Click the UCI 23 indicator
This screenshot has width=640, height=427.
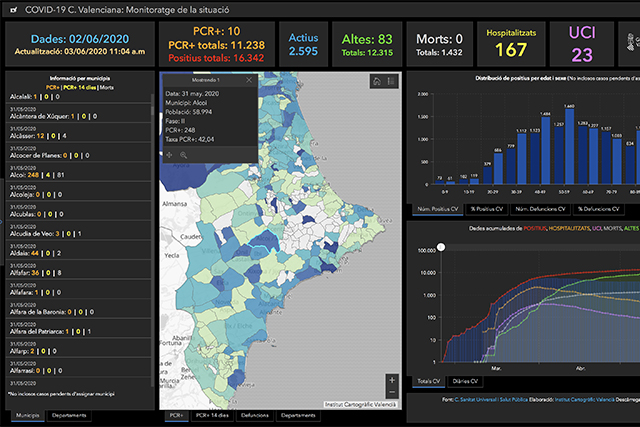click(x=582, y=44)
